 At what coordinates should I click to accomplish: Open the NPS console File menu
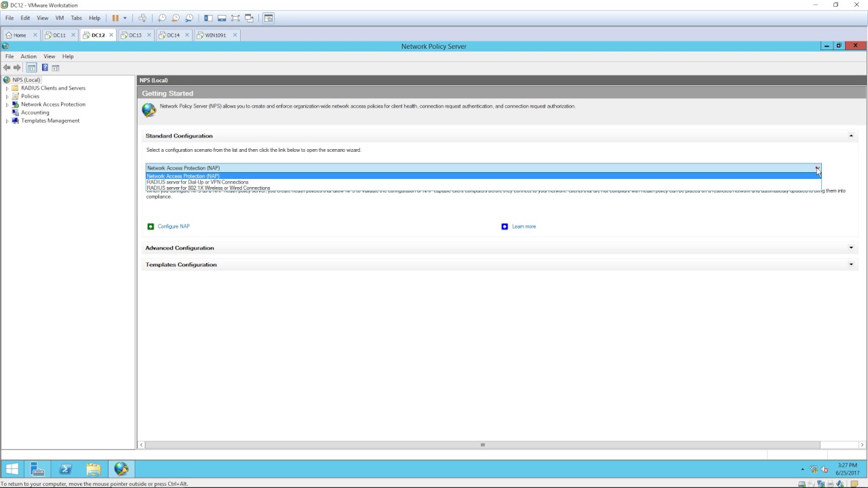[9, 56]
